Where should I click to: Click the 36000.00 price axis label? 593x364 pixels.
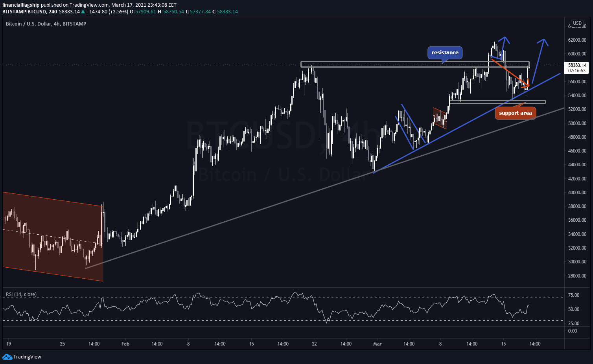577,220
